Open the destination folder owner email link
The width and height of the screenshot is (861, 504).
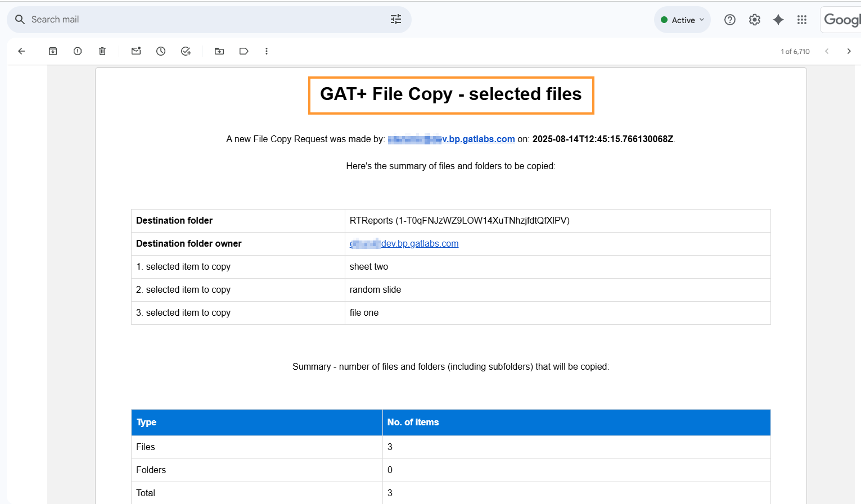point(404,243)
